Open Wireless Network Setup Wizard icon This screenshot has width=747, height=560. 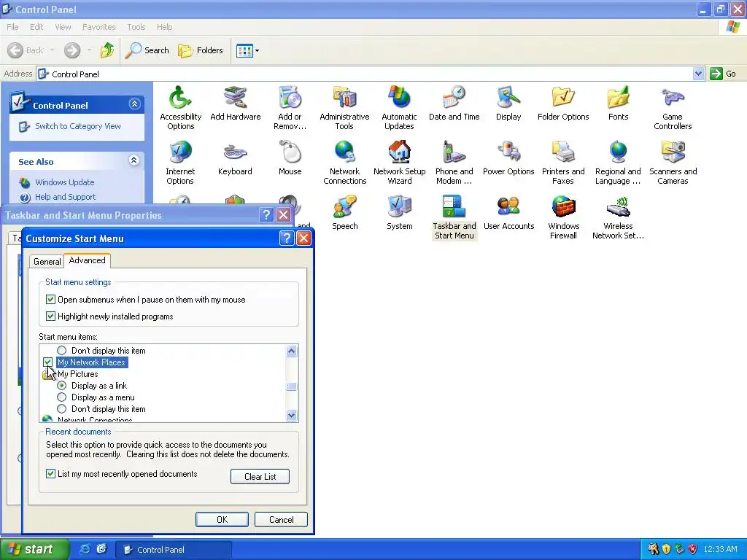618,217
